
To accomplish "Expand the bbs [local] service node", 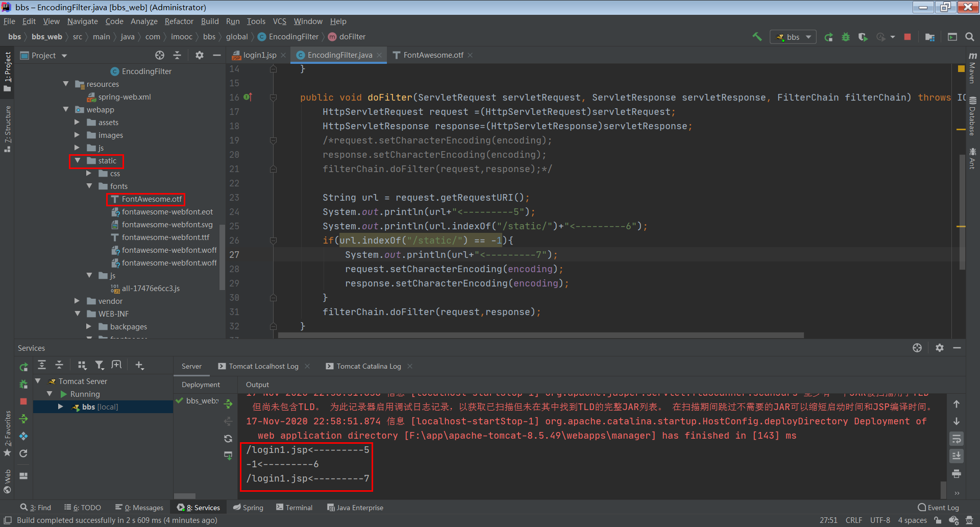I will click(x=61, y=406).
